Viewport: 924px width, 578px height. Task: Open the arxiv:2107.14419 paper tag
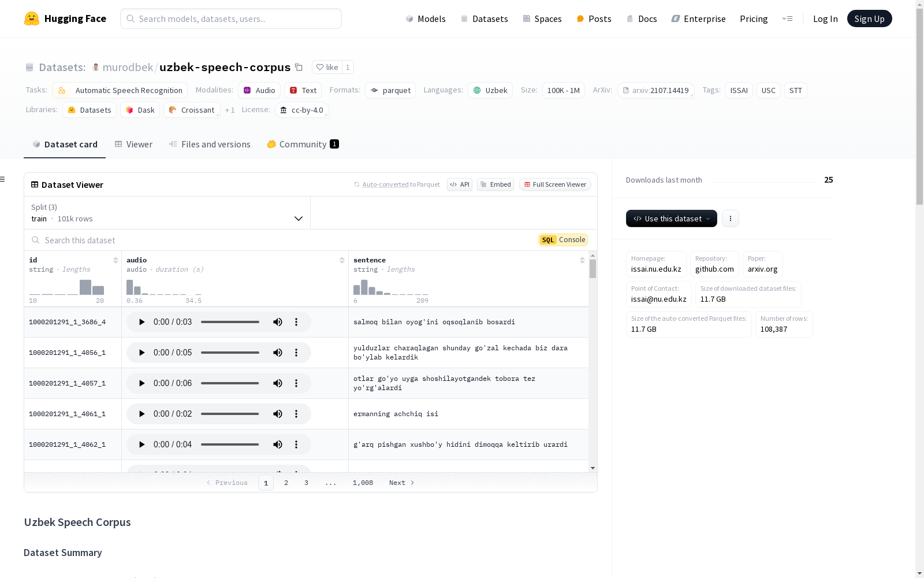655,90
